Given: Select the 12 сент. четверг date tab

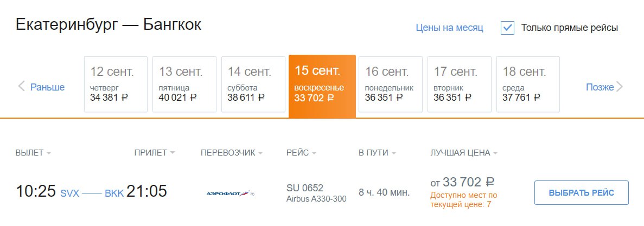Looking at the screenshot, I should tap(116, 84).
